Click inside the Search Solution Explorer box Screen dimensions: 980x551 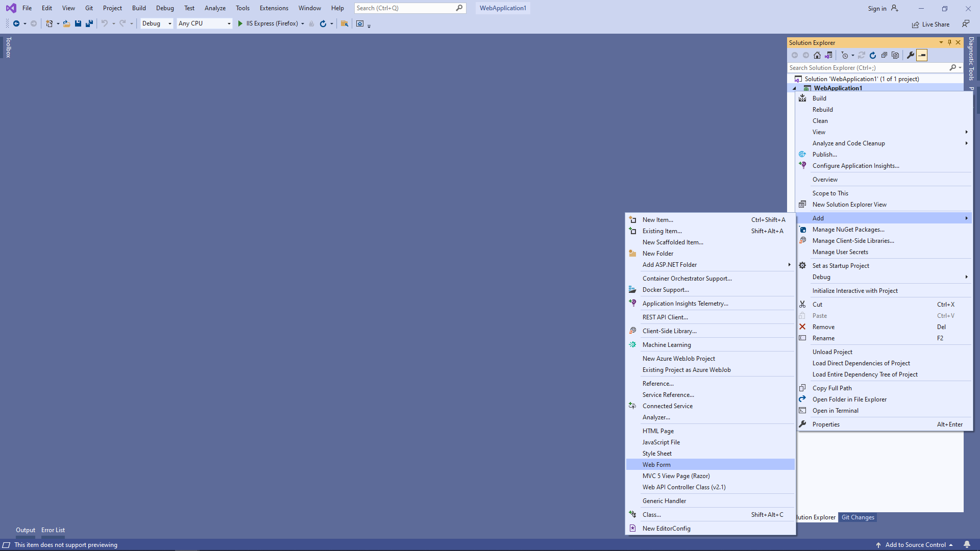(868, 67)
